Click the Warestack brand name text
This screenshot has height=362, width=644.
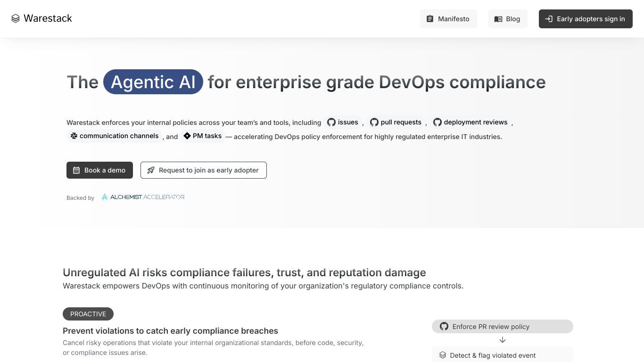click(48, 18)
